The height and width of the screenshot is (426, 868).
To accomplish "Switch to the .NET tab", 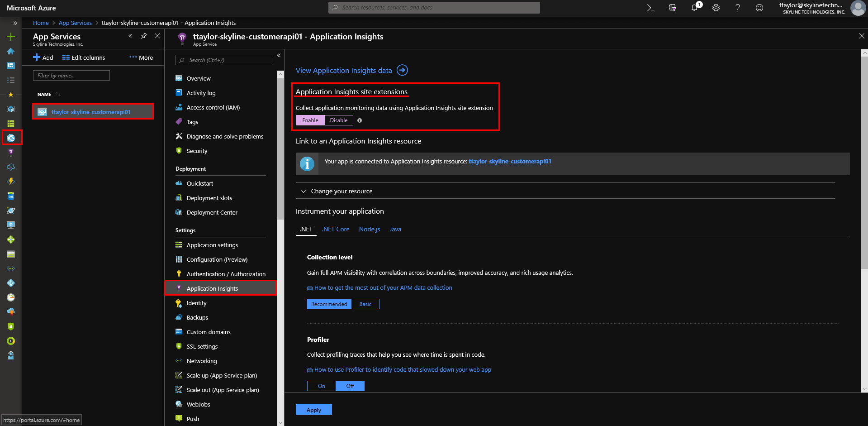I will pos(306,229).
